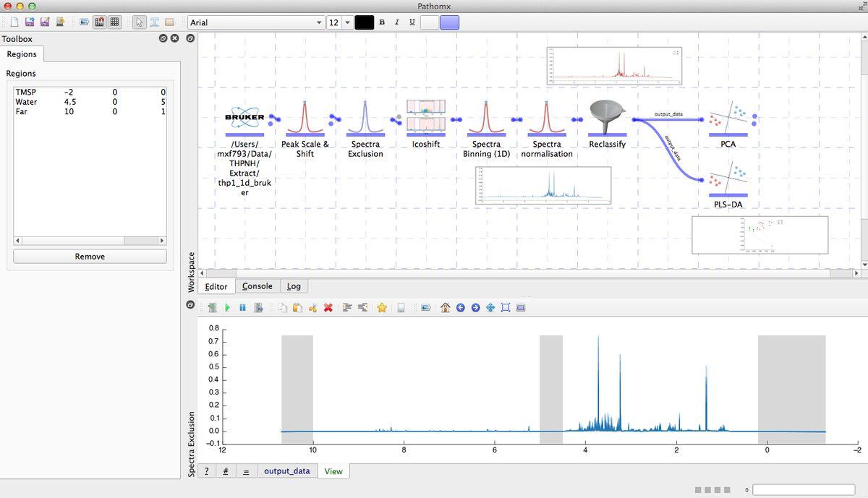Float the Toolbox panel
The width and height of the screenshot is (868, 498).
[x=163, y=38]
